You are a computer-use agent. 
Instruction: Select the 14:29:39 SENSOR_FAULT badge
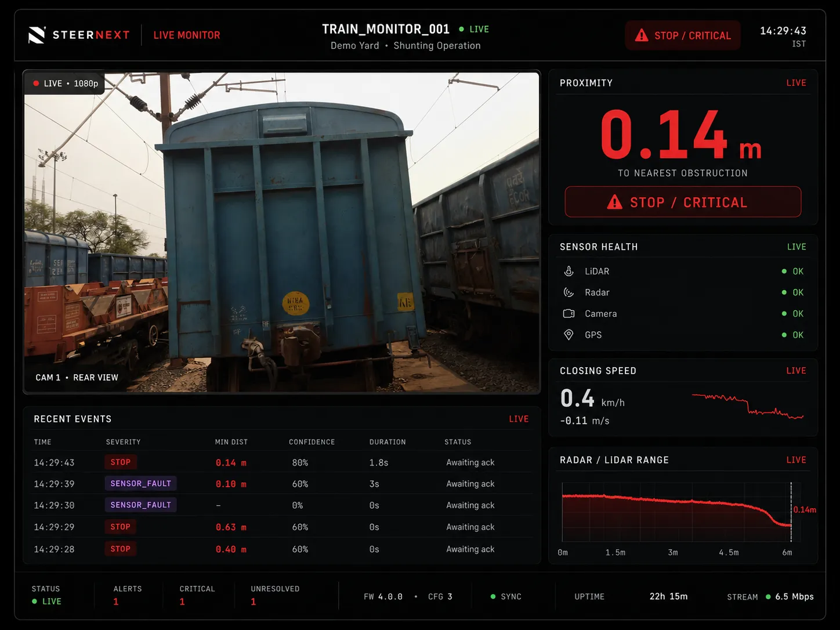(x=141, y=483)
